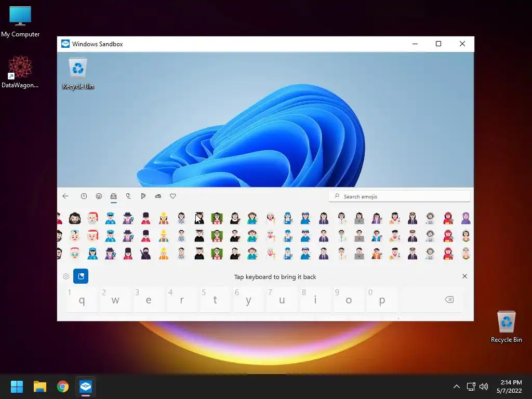Tap the p key
The height and width of the screenshot is (399, 532).
tap(382, 300)
